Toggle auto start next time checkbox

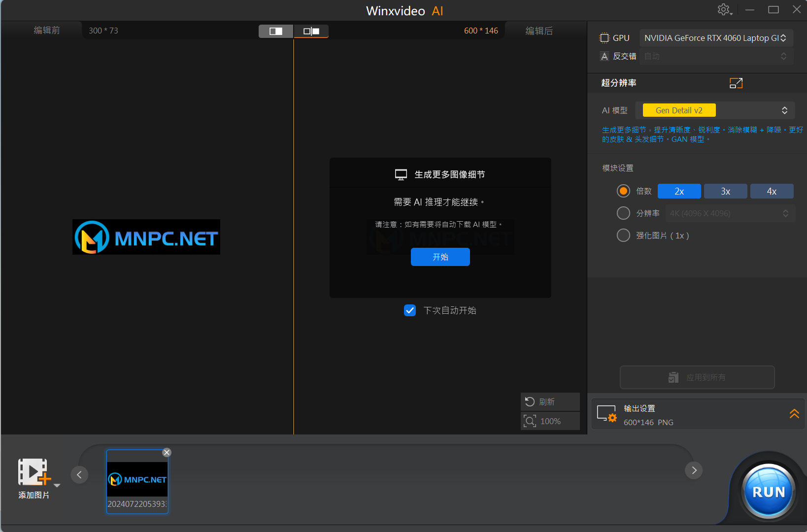410,310
